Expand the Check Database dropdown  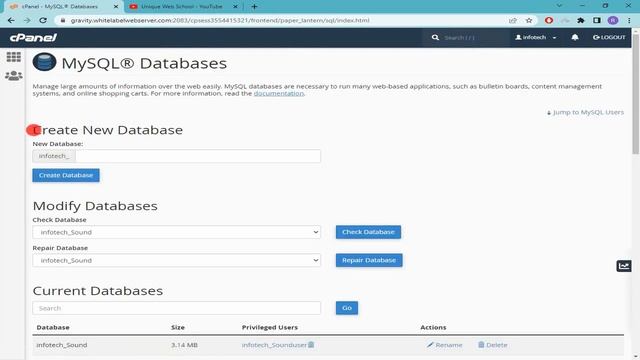[176, 232]
